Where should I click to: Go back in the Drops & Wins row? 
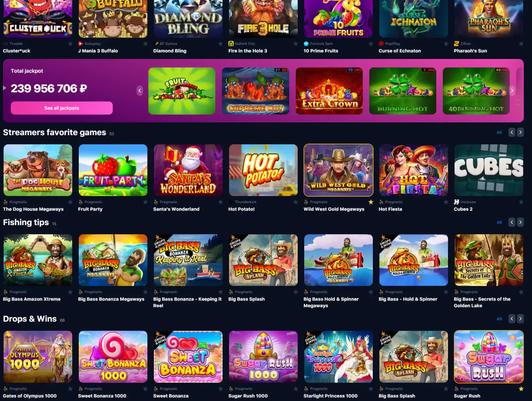pos(512,319)
